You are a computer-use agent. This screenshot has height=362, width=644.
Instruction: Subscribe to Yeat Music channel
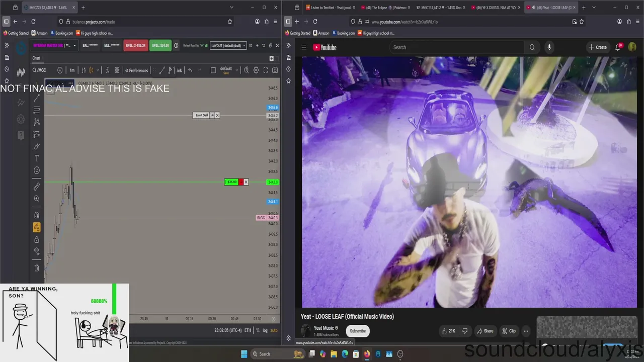tap(358, 331)
